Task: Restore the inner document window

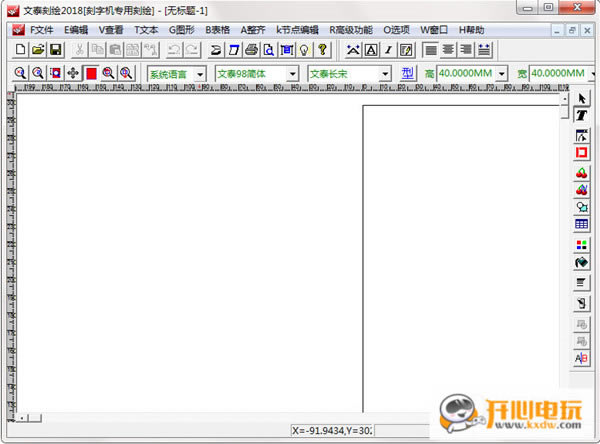Action: coord(572,30)
